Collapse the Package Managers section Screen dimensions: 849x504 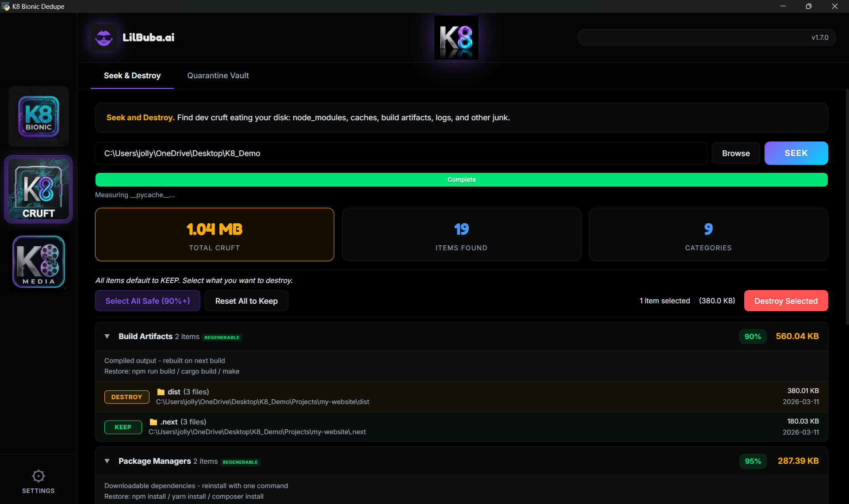pos(107,461)
